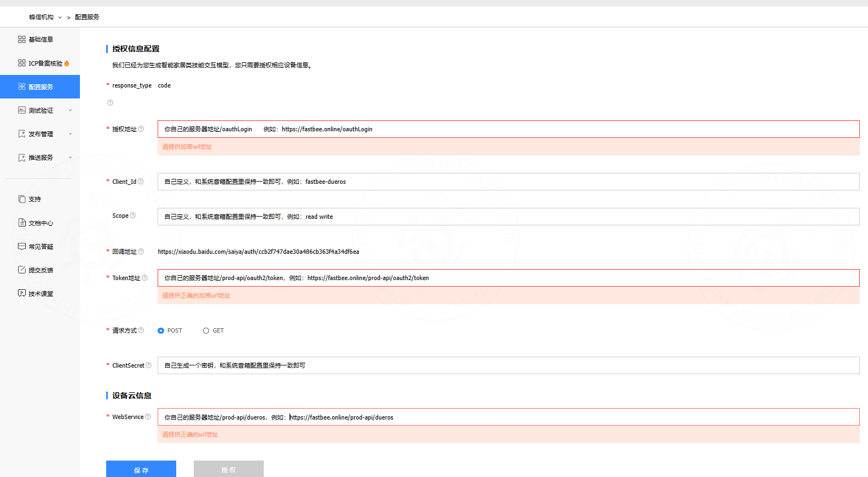Click the Scope help question icon
Viewport: 868px width, 477px height.
tap(132, 216)
